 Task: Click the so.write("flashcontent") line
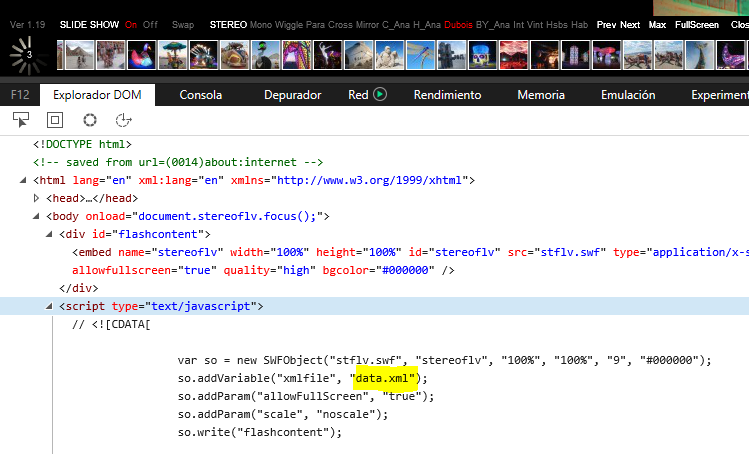(x=260, y=432)
